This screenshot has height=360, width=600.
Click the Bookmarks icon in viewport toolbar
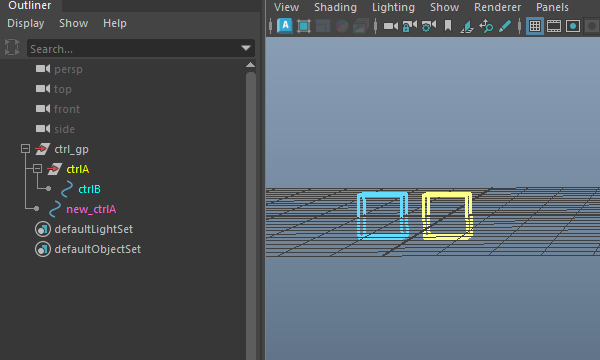tap(448, 26)
